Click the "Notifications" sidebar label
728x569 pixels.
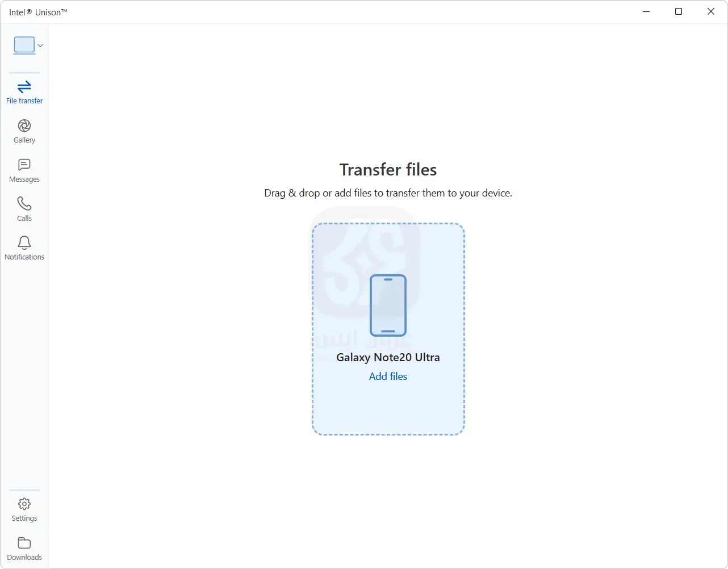coord(24,257)
